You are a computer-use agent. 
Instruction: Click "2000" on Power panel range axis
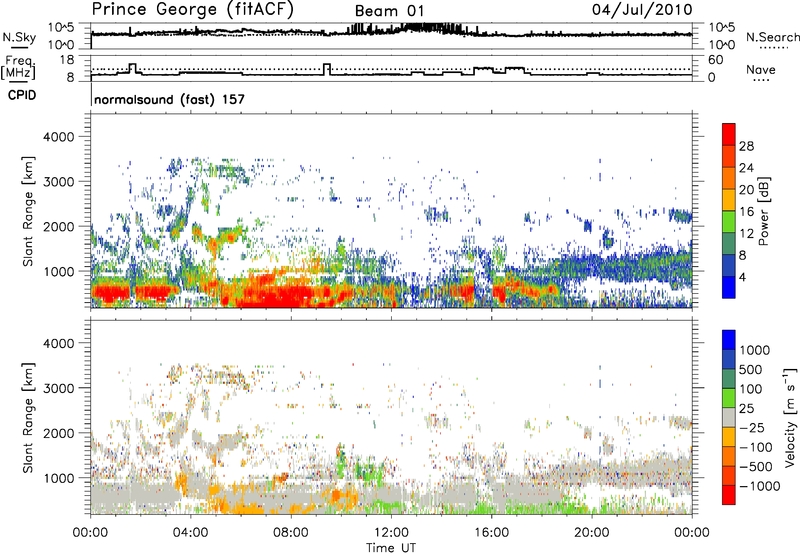58,226
